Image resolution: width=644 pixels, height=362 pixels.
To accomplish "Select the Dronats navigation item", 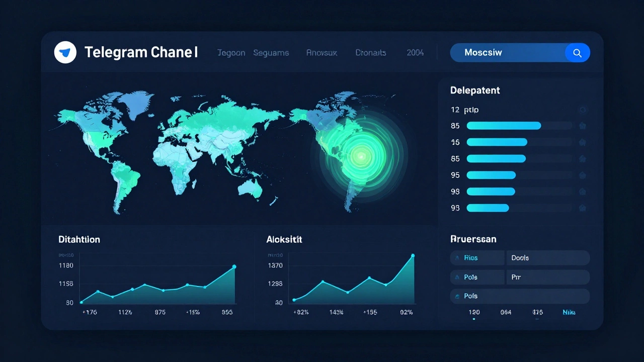I will [371, 52].
